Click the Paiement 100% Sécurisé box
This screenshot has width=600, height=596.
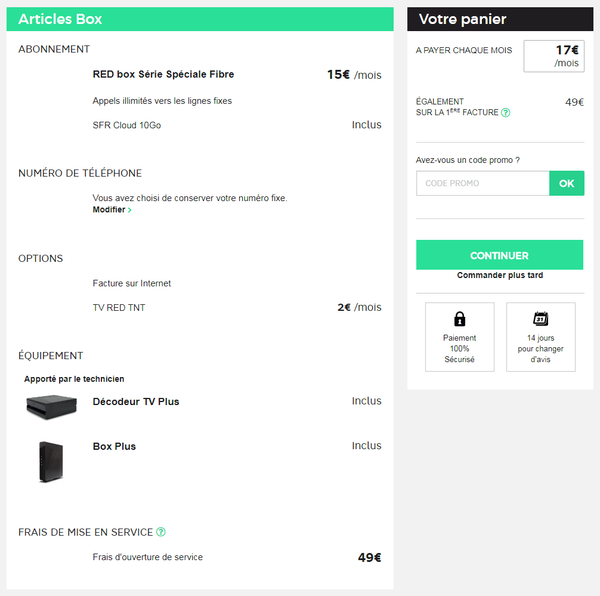pos(460,337)
